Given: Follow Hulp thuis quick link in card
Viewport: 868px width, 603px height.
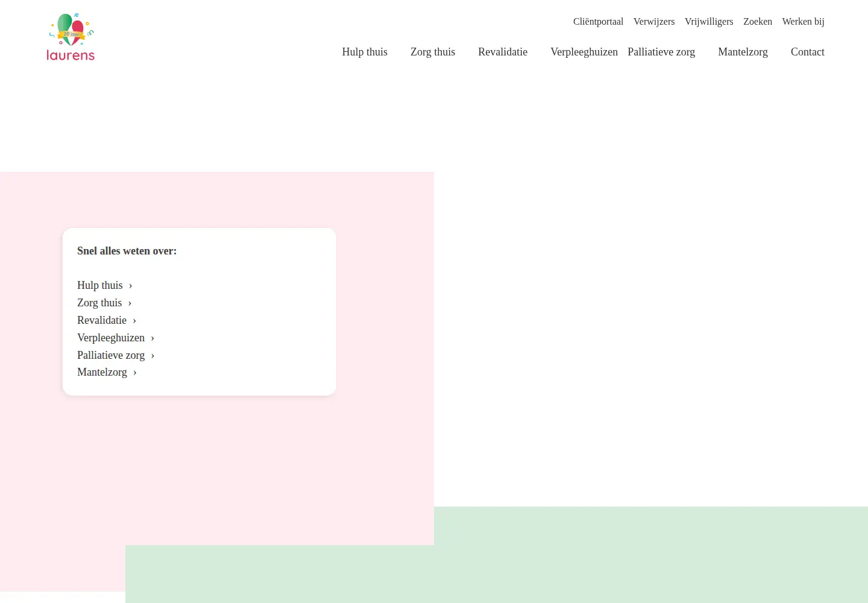Looking at the screenshot, I should [105, 285].
